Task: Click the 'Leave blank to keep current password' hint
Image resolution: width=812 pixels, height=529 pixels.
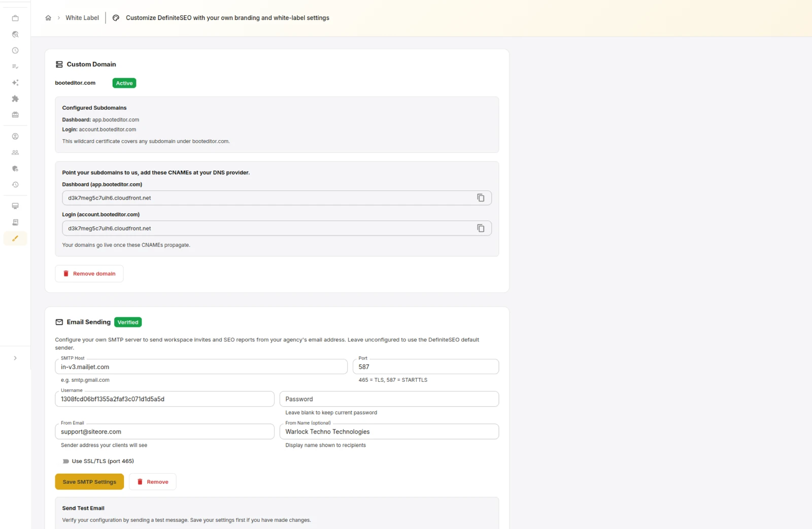Action: point(331,413)
